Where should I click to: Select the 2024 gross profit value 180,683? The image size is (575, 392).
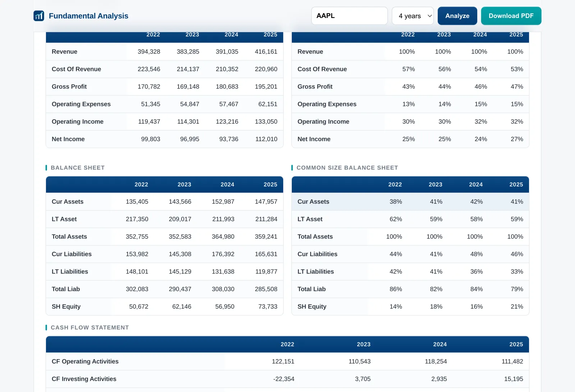pyautogui.click(x=227, y=87)
